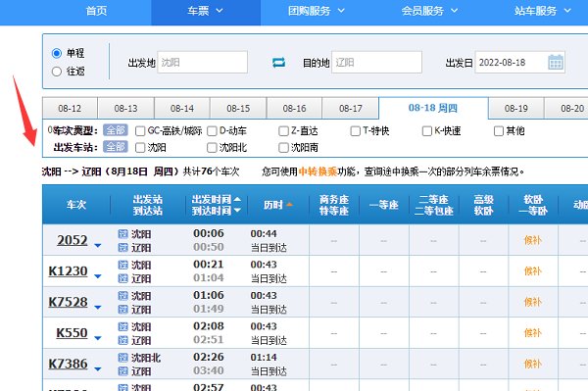Check the 沈阳南 departure station box
This screenshot has height=391, width=588.
click(283, 148)
